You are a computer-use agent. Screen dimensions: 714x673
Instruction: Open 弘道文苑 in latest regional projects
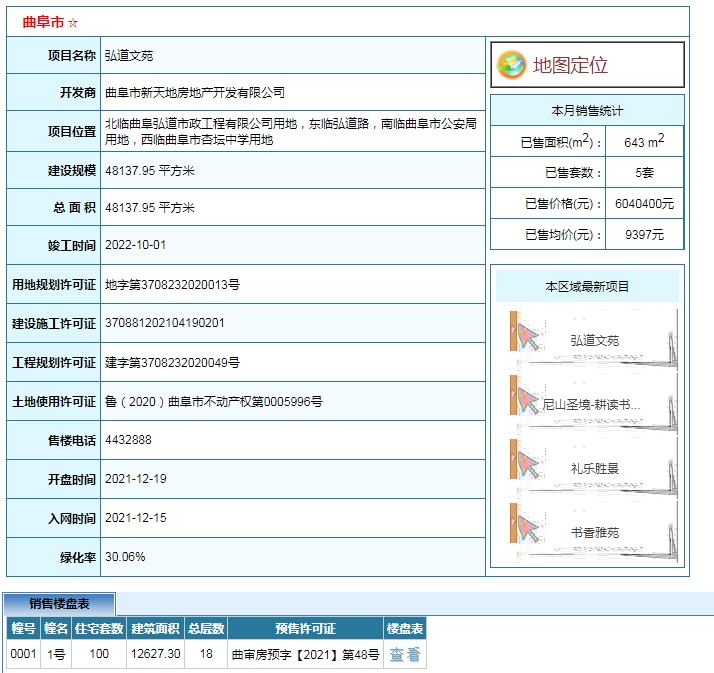click(x=594, y=341)
